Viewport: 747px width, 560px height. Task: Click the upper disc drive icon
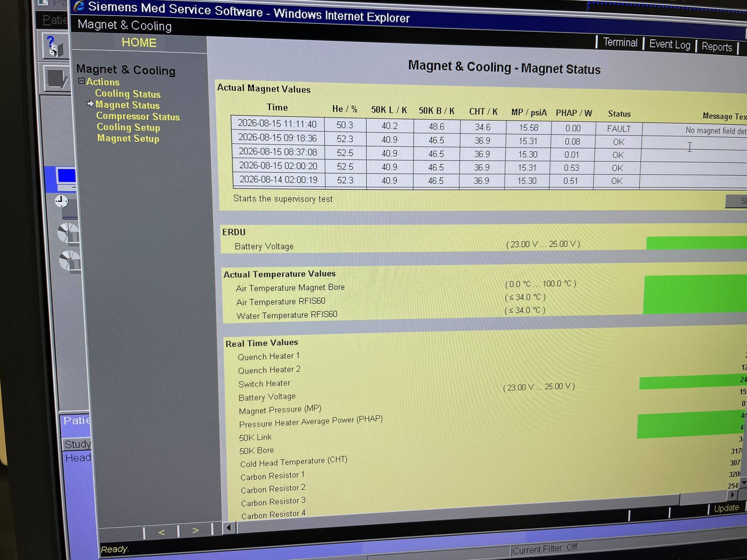pyautogui.click(x=69, y=233)
